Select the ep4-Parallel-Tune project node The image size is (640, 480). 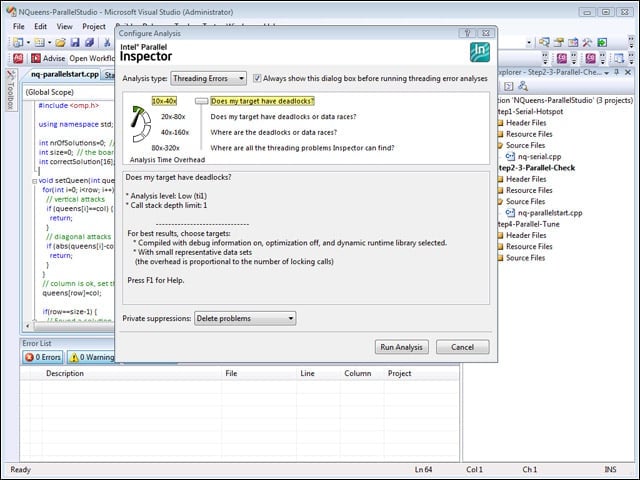[x=529, y=224]
